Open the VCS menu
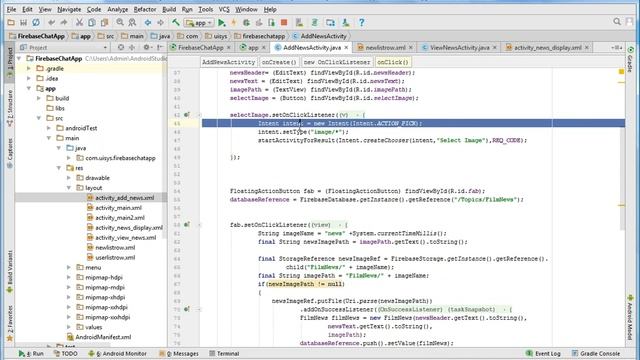 click(x=224, y=9)
